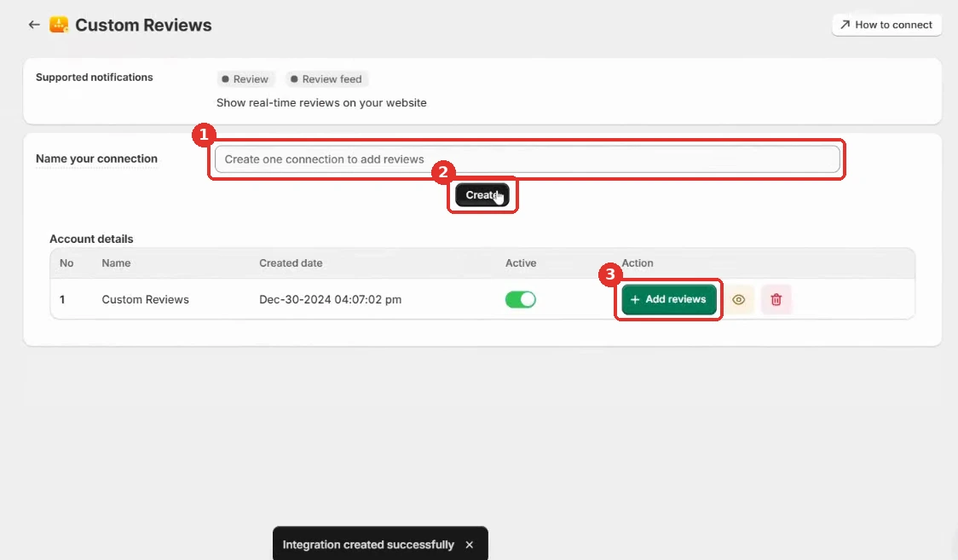958x560 pixels.
Task: Click the Supported notifications label
Action: (94, 77)
